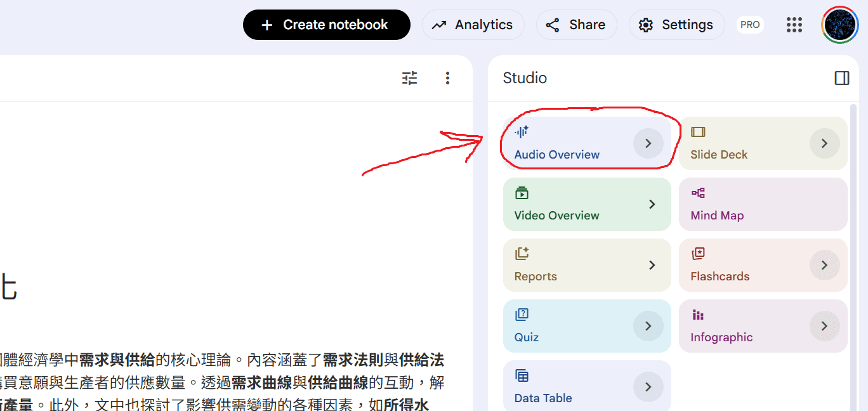Expand Audio Overview customization arrow
The width and height of the screenshot is (868, 411).
click(648, 143)
